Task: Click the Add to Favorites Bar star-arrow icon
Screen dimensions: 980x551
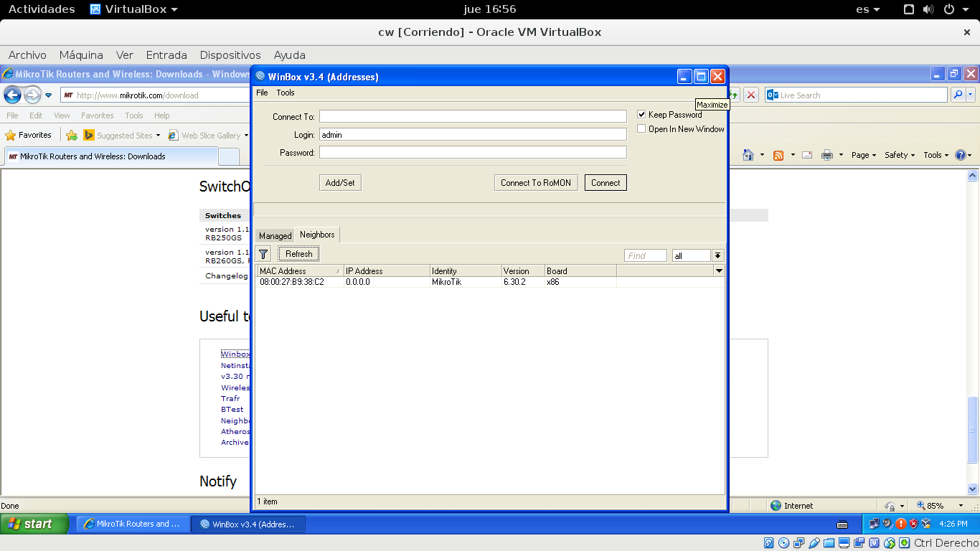Action: coord(72,135)
